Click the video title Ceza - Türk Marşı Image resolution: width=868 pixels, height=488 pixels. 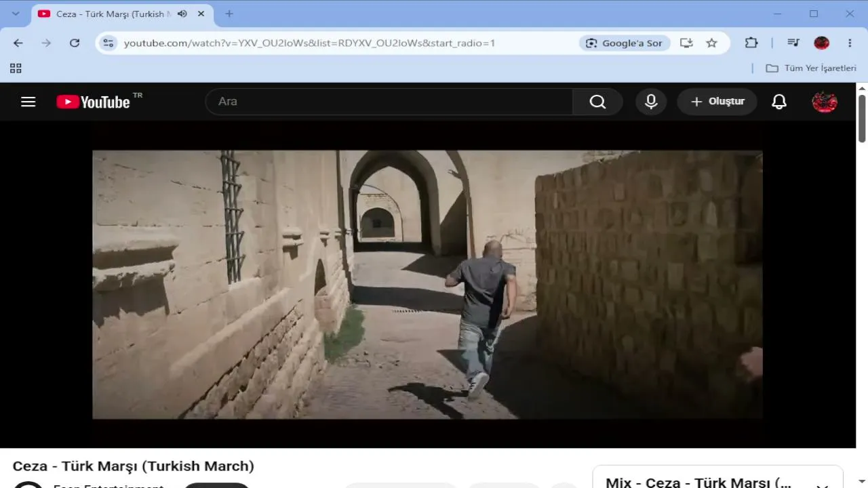coord(134,466)
